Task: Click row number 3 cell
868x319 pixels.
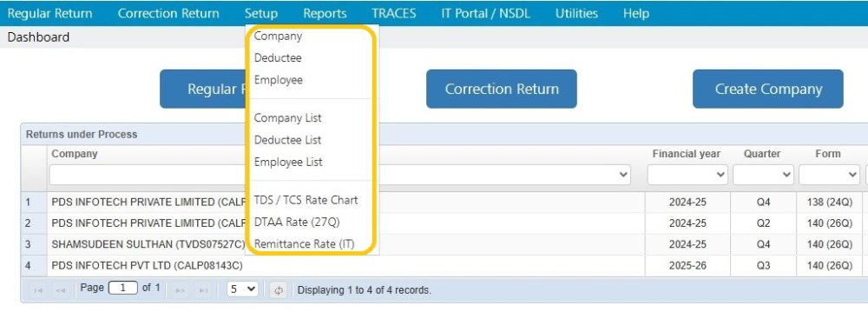Action: click(x=34, y=244)
